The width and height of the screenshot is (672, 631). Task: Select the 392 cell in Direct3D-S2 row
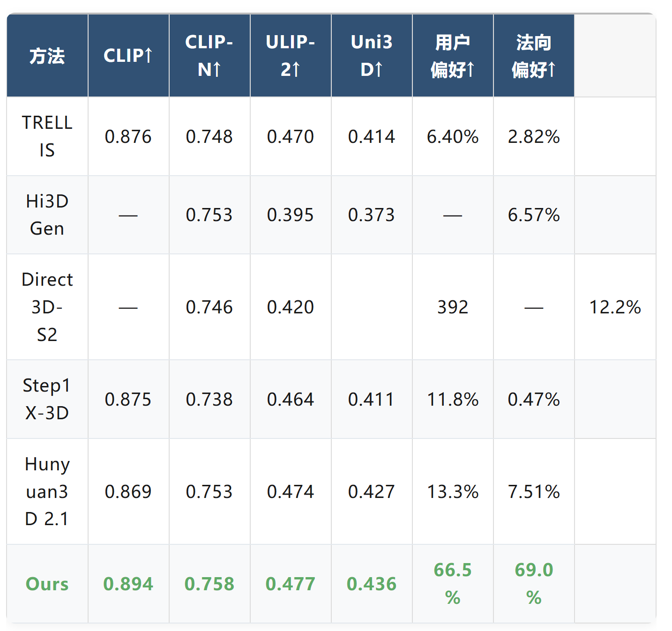point(453,307)
